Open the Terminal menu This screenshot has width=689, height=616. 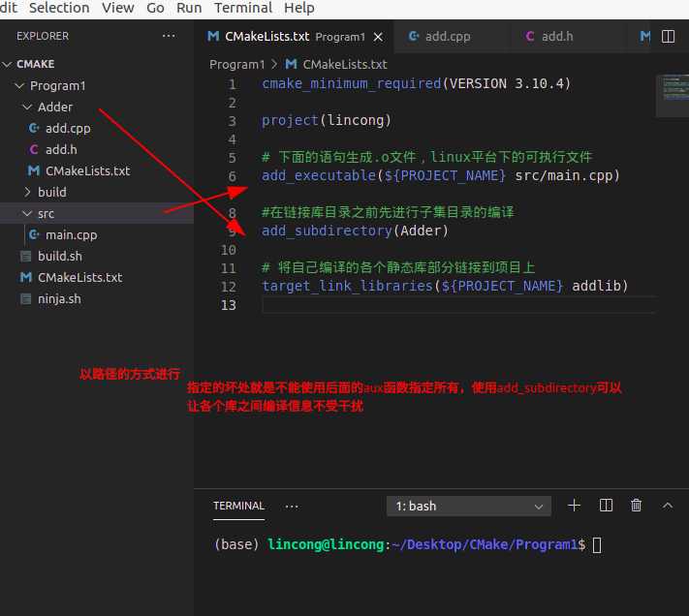tap(243, 8)
